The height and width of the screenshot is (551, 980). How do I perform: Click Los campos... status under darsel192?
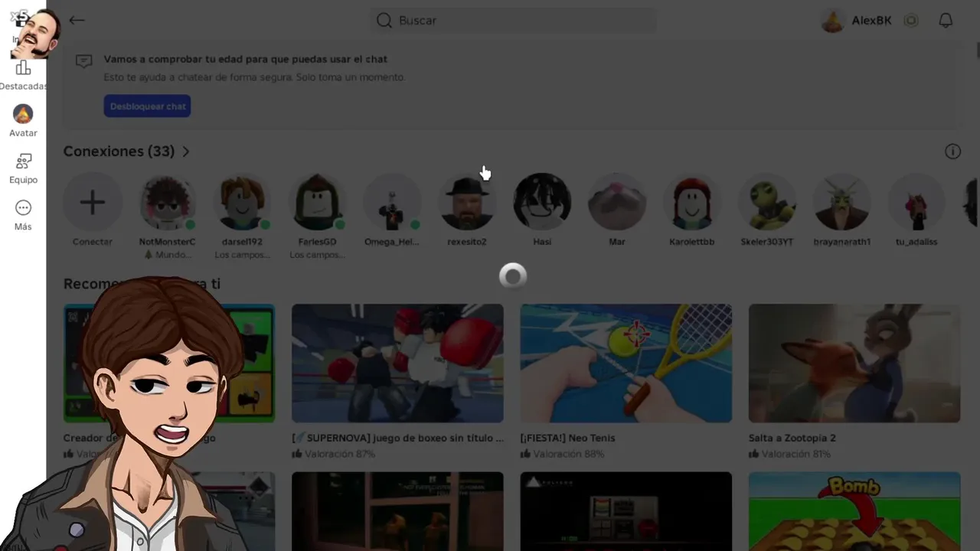point(243,255)
